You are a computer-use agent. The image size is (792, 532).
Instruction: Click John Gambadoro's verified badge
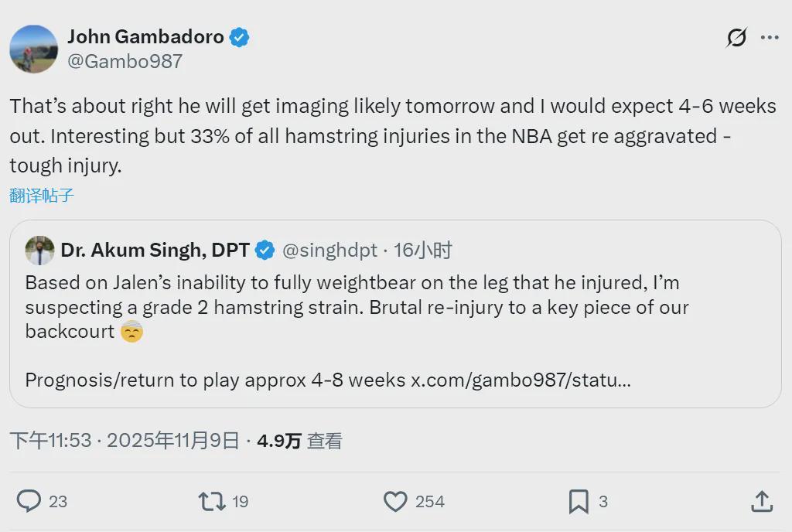point(240,37)
